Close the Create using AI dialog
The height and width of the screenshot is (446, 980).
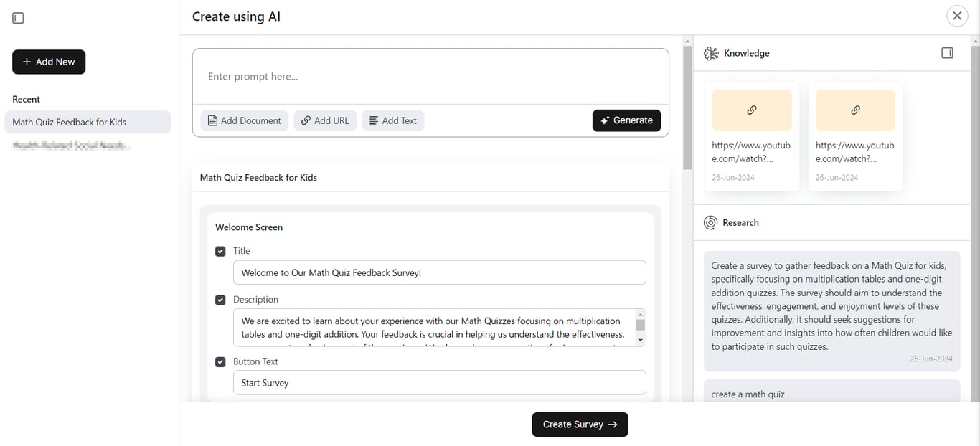(957, 16)
